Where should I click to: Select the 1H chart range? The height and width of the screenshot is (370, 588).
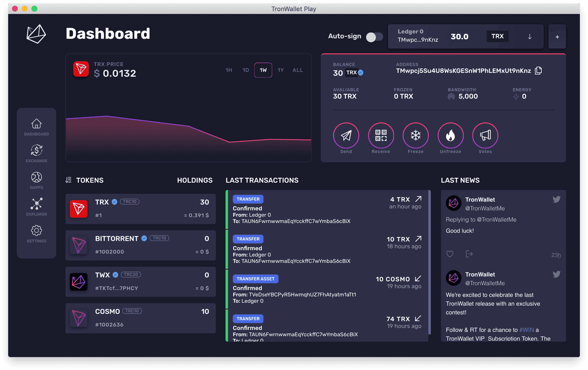coord(229,70)
